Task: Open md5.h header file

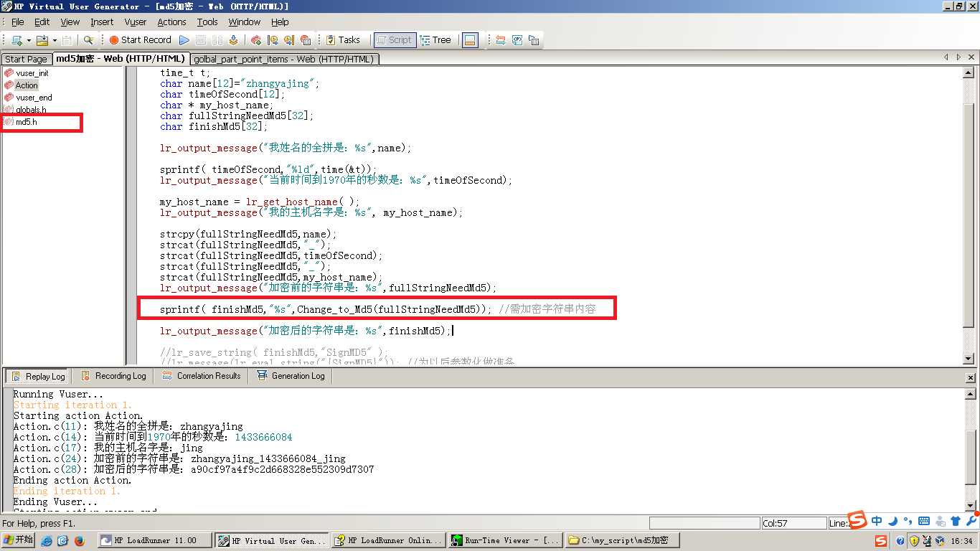Action: click(22, 122)
